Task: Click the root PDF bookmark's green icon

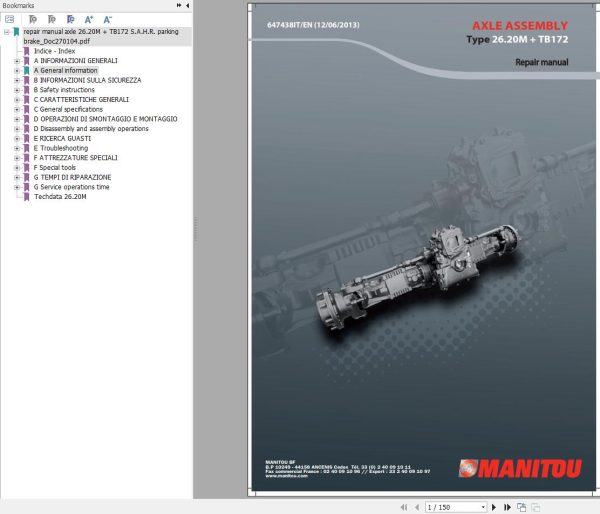Action: (16, 32)
